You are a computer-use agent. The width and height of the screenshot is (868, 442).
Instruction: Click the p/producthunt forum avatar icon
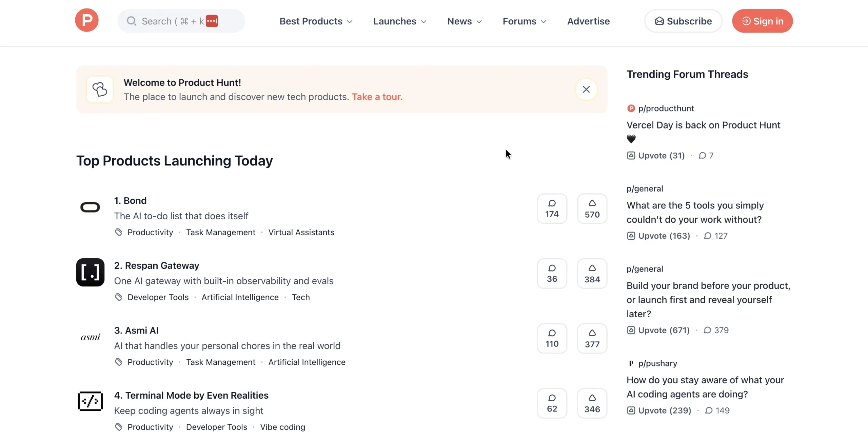coord(631,108)
